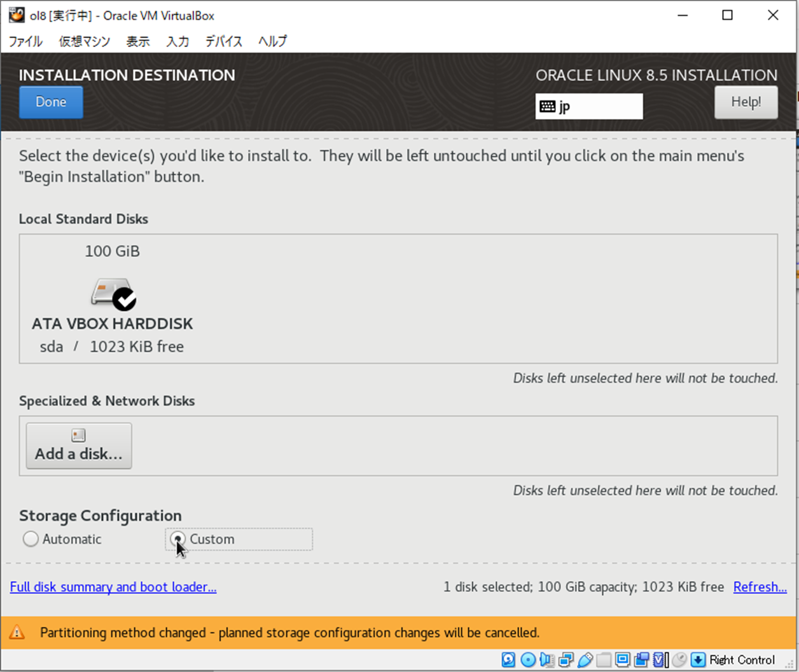Click the jp keyboard layout field
Viewport: 799px width, 672px height.
589,106
